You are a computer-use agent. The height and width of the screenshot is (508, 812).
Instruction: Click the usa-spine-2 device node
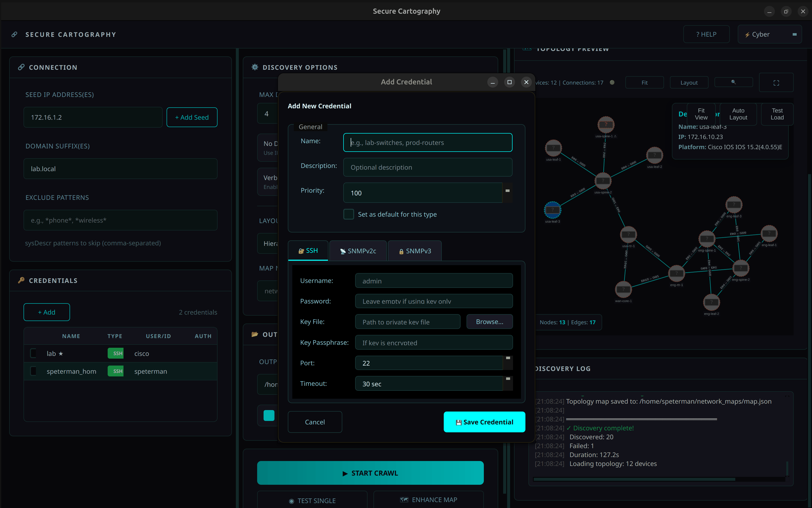(x=603, y=181)
